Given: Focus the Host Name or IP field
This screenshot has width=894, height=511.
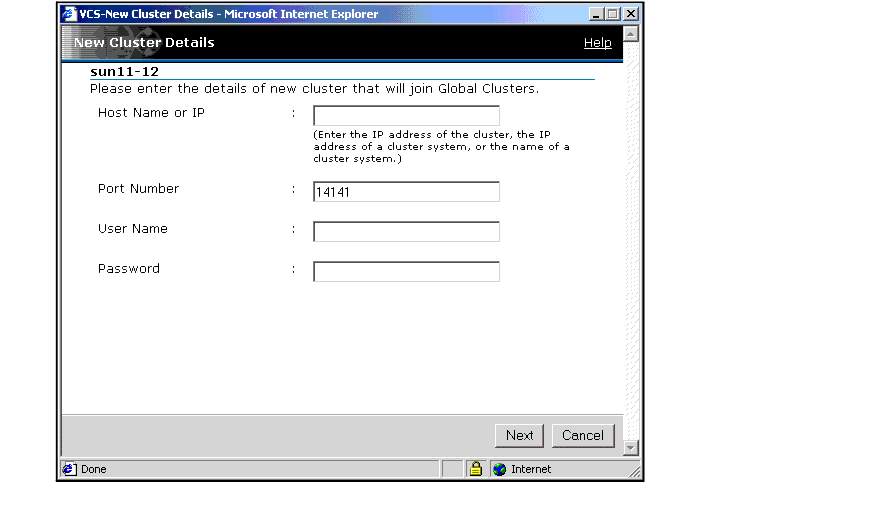Looking at the screenshot, I should coord(406,115).
